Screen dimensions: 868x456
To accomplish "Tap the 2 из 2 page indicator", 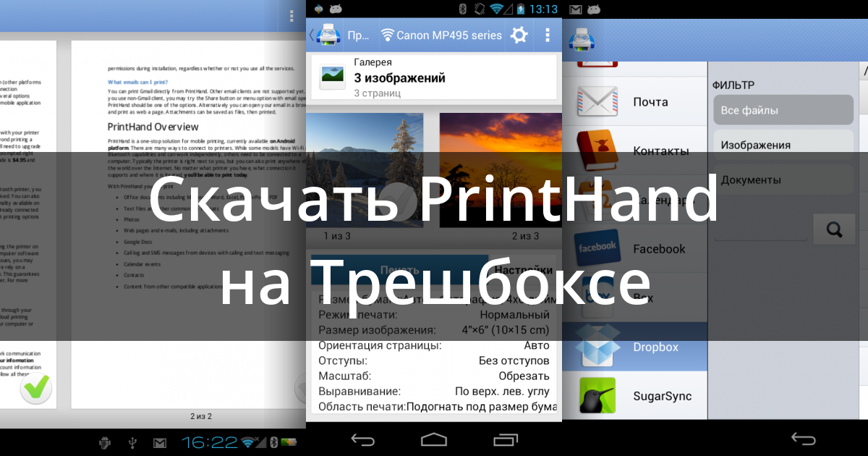I will 200,416.
